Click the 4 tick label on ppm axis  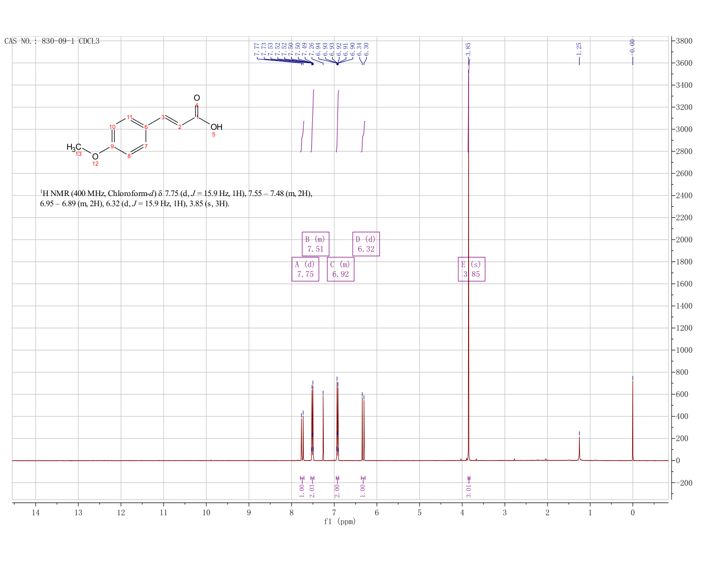(462, 512)
